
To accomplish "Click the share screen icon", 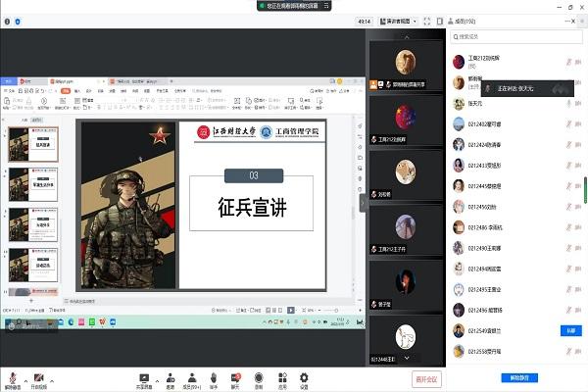I will [x=144, y=380].
